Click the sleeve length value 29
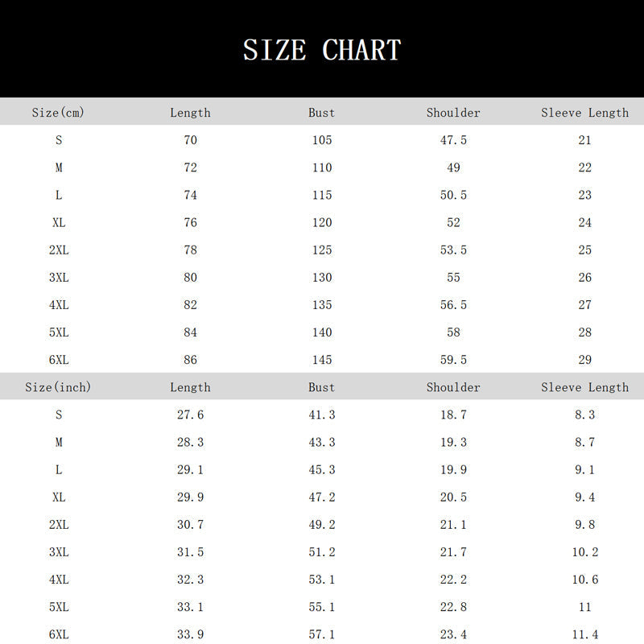Viewport: 644px width, 644px height. [x=584, y=360]
